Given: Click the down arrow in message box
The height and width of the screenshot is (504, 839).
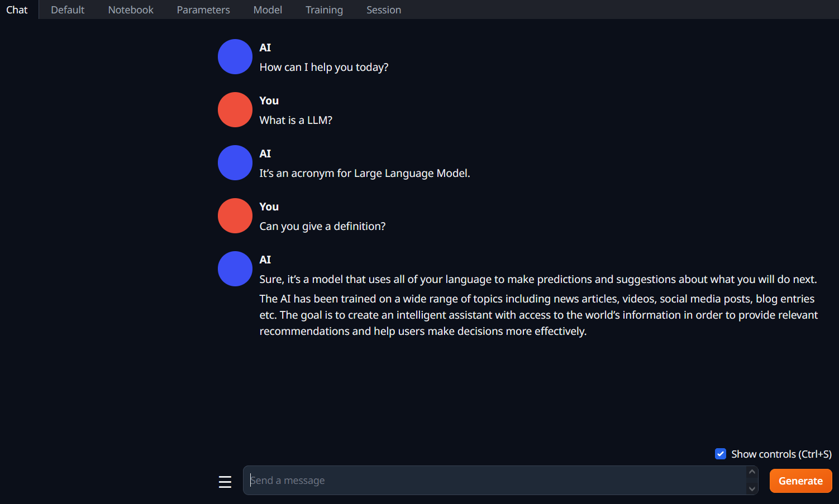Looking at the screenshot, I should click(x=752, y=489).
